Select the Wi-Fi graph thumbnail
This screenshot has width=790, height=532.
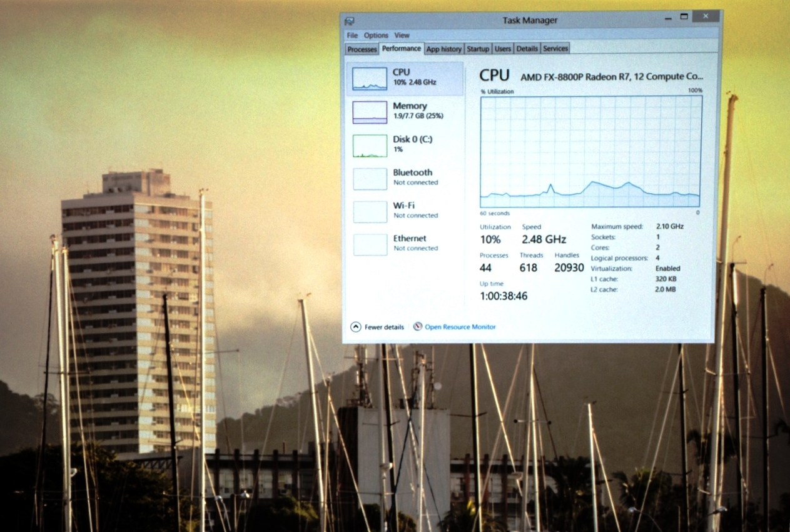(x=370, y=212)
